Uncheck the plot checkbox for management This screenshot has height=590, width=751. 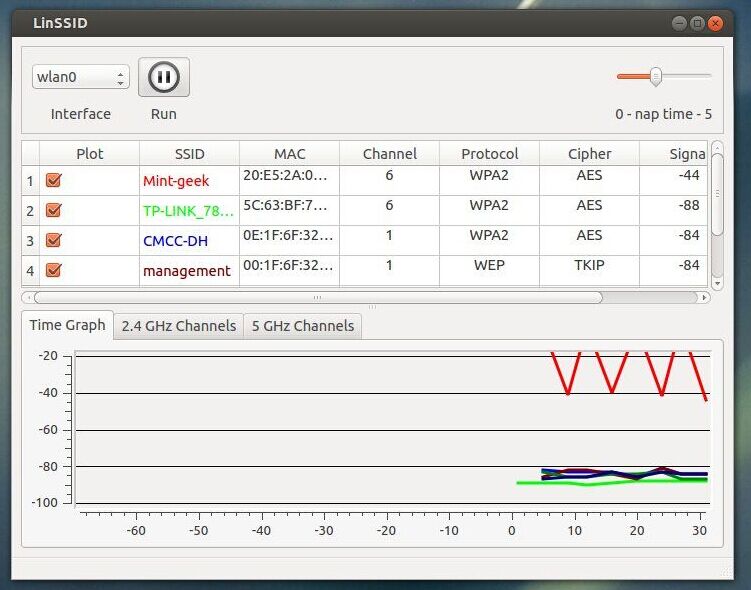53,270
